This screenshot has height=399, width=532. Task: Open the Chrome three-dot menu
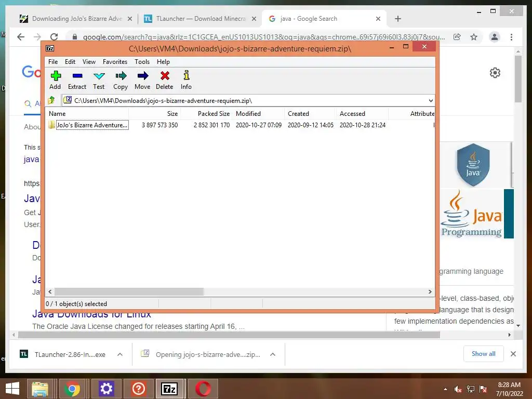[511, 37]
